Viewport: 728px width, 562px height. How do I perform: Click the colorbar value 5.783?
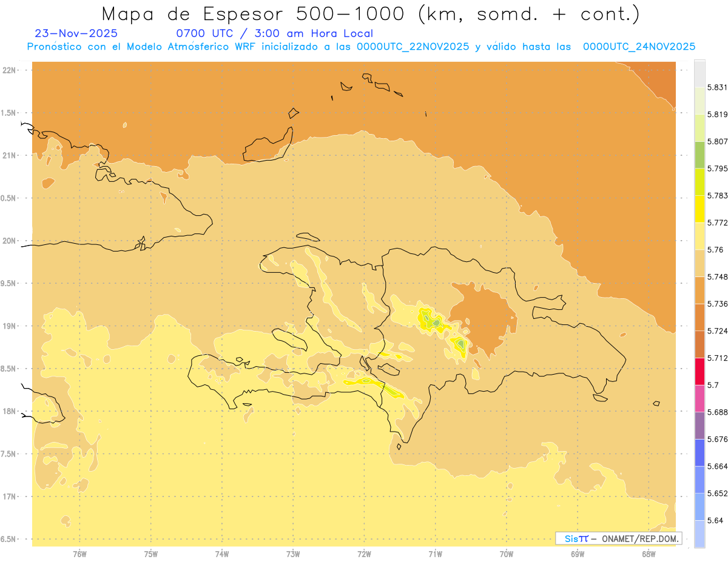[717, 195]
